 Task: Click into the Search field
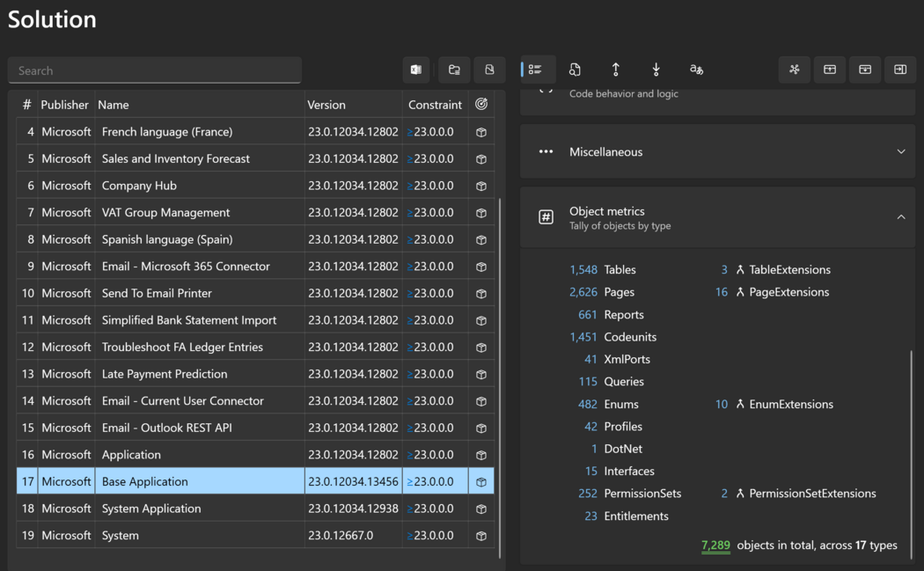point(155,70)
